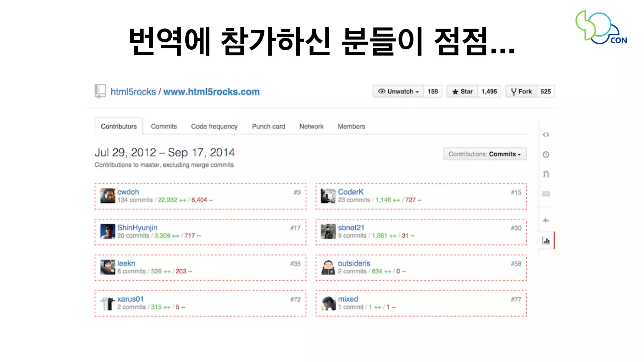The image size is (644, 362).
Task: Click outsideris's avatar image
Action: [x=328, y=267]
